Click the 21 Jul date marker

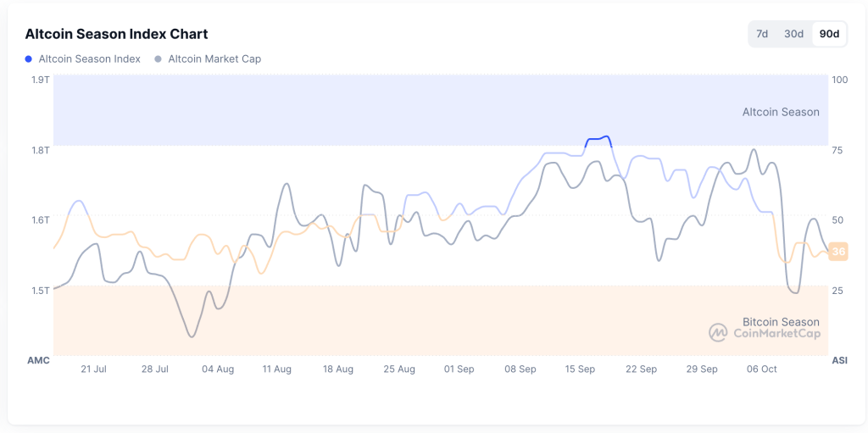point(93,369)
